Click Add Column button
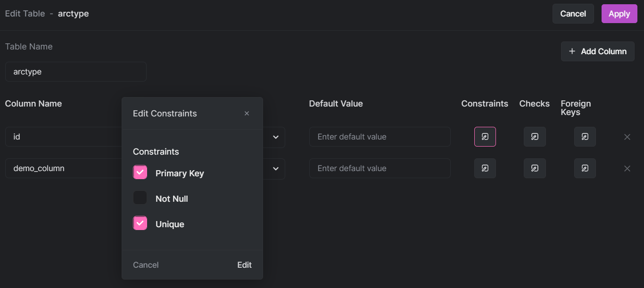Image resolution: width=644 pixels, height=288 pixels. click(597, 51)
